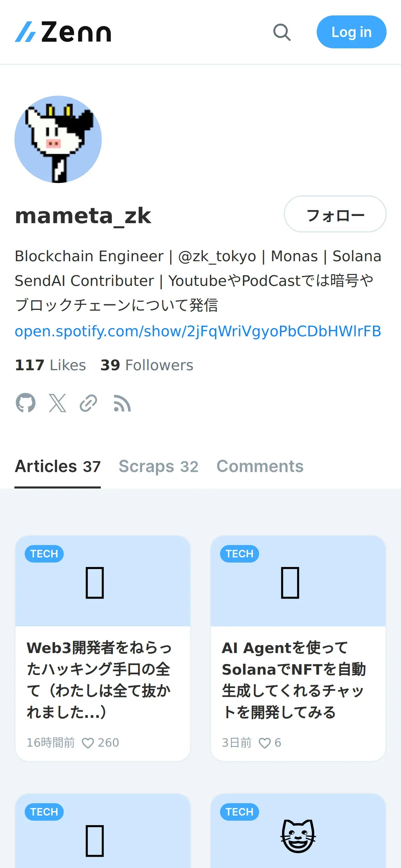The height and width of the screenshot is (868, 401).
Task: View the 39 Followers list
Action: point(147,365)
